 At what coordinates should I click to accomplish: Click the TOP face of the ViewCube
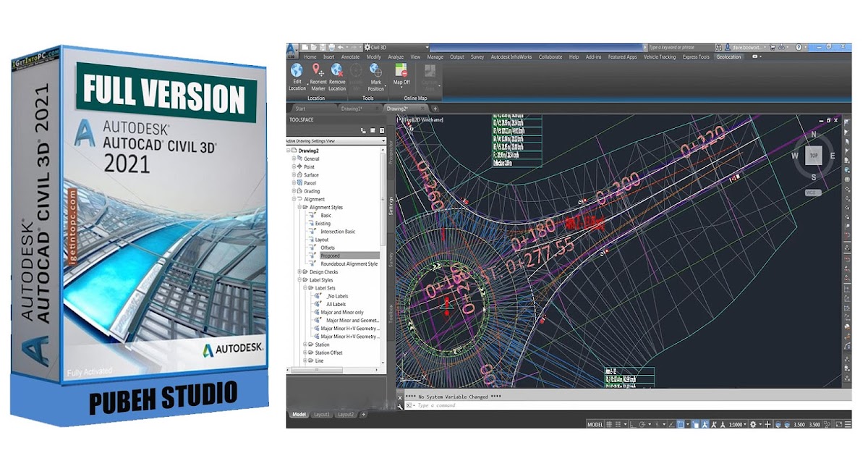[814, 156]
